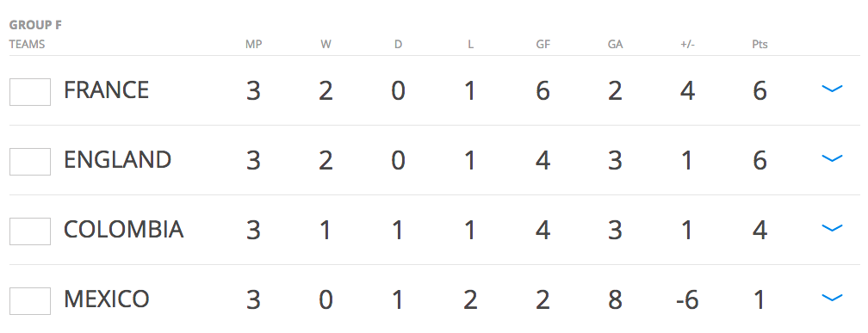The height and width of the screenshot is (333, 868).
Task: Click the England flag placeholder
Action: click(x=30, y=162)
